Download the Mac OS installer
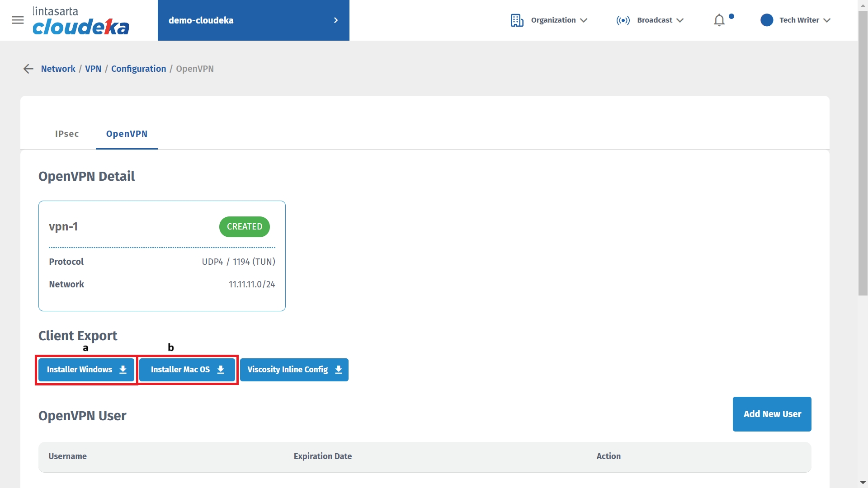Image resolution: width=868 pixels, height=488 pixels. [x=187, y=370]
